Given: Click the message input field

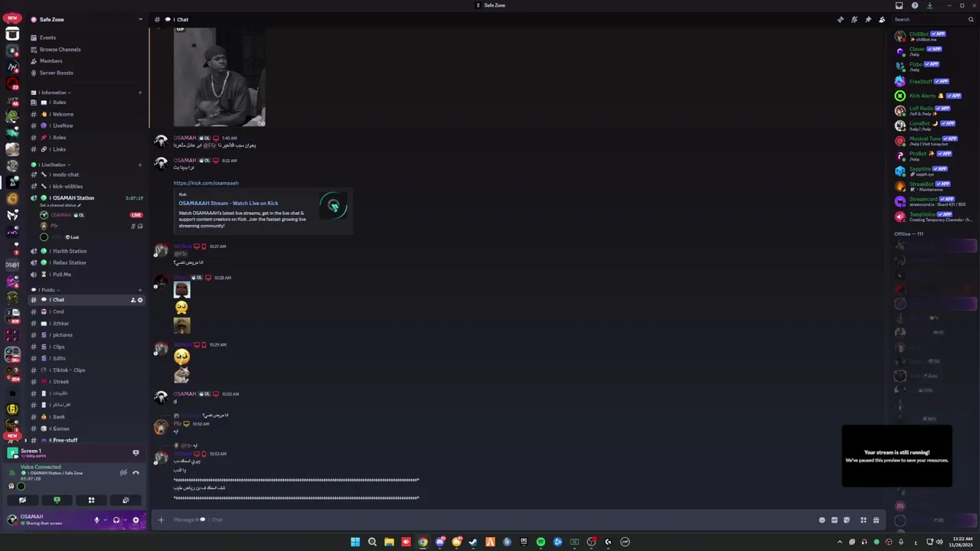Looking at the screenshot, I should click(490, 520).
